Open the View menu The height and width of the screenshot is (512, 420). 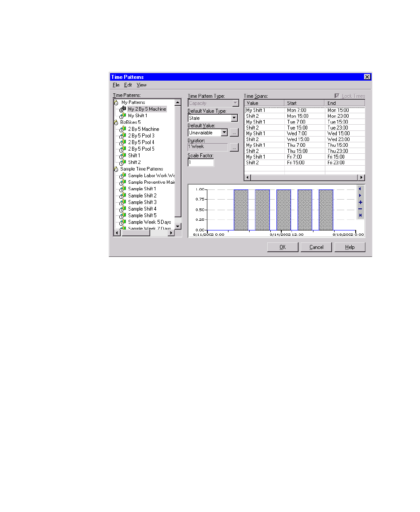(x=142, y=85)
